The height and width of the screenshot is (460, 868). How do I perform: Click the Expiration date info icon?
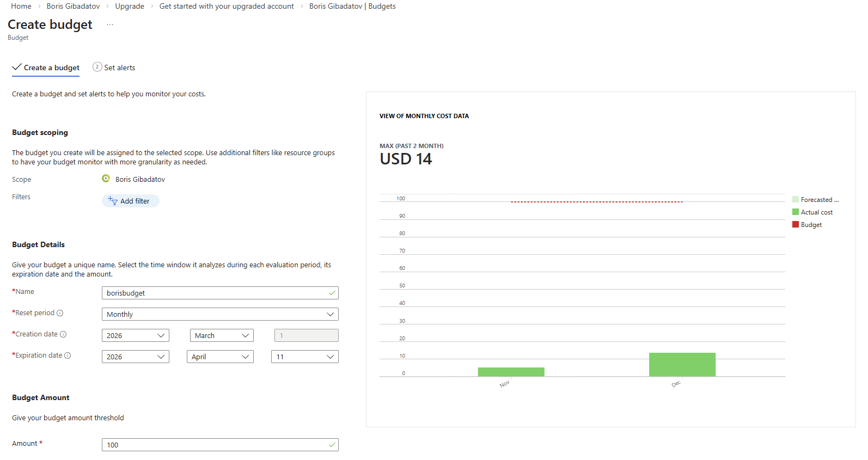(68, 355)
